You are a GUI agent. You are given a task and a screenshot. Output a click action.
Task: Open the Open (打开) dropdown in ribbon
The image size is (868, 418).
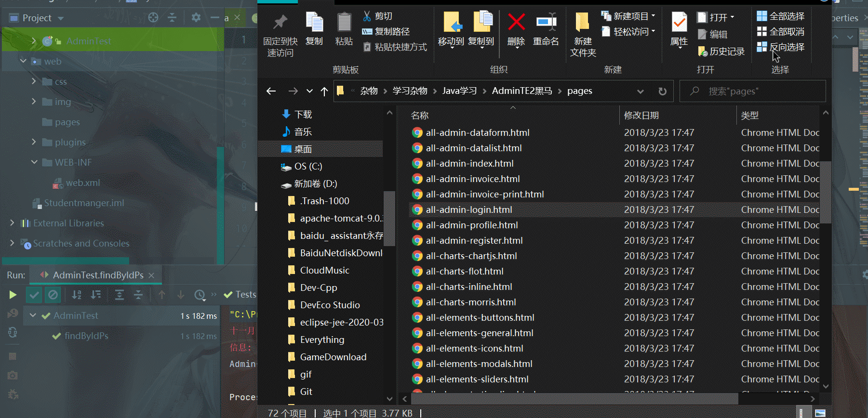pyautogui.click(x=716, y=18)
